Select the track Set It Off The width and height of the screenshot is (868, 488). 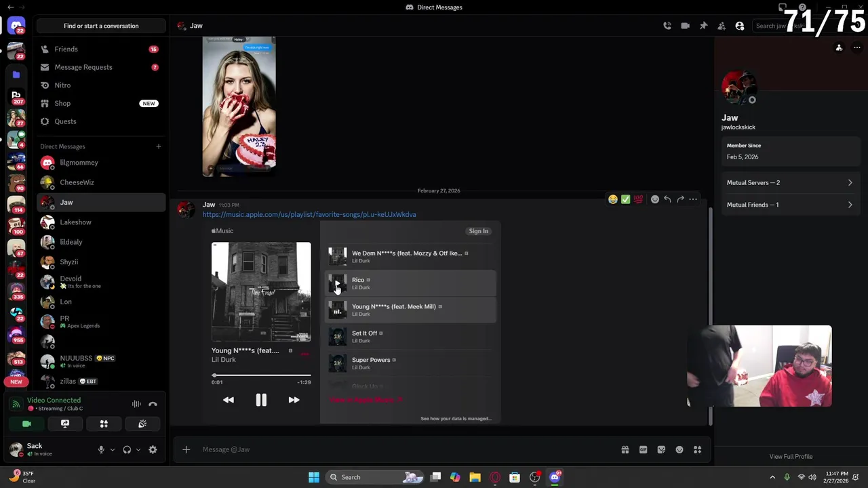pos(410,337)
